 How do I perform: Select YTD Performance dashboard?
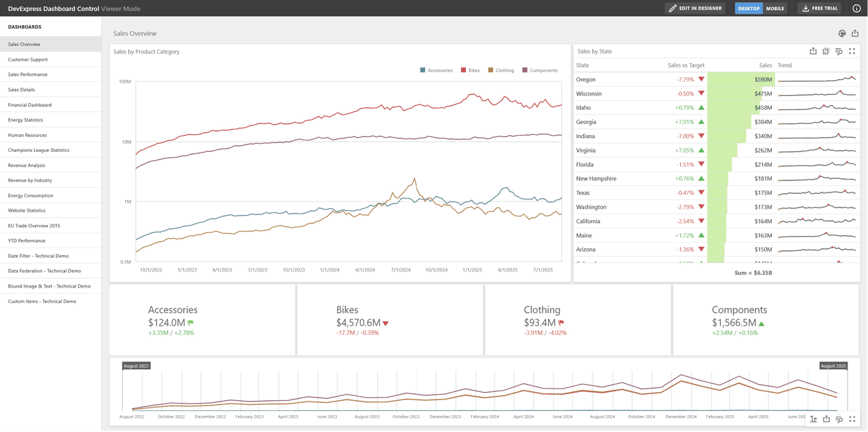[x=51, y=241]
